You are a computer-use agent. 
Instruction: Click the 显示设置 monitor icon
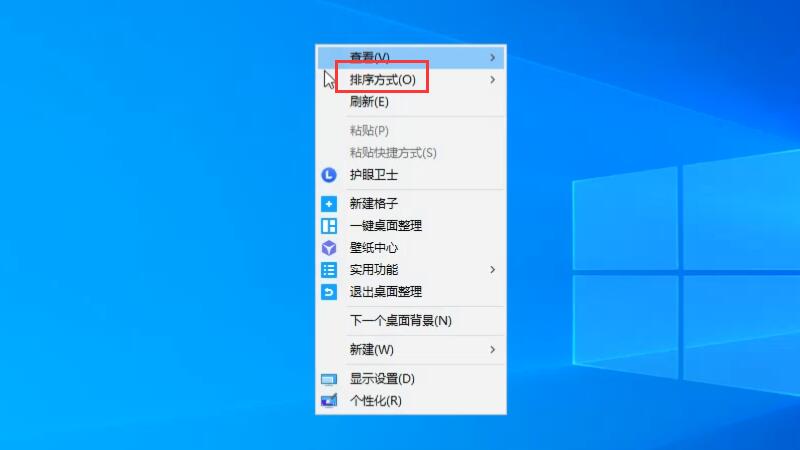click(329, 379)
